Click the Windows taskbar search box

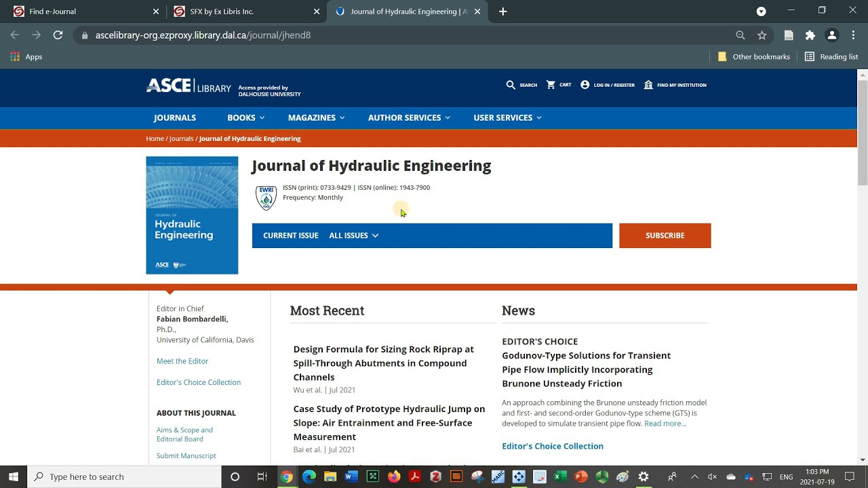[x=124, y=476]
